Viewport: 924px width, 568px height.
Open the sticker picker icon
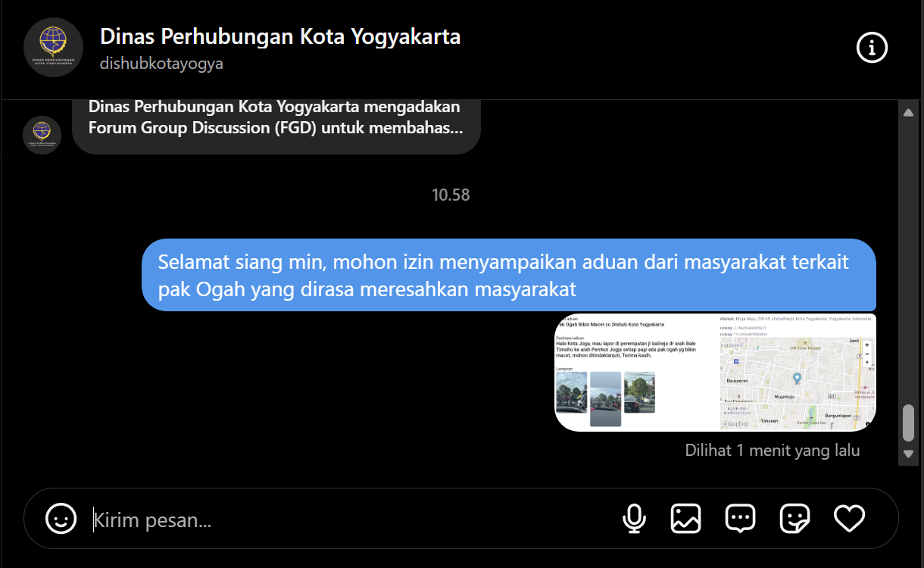794,519
